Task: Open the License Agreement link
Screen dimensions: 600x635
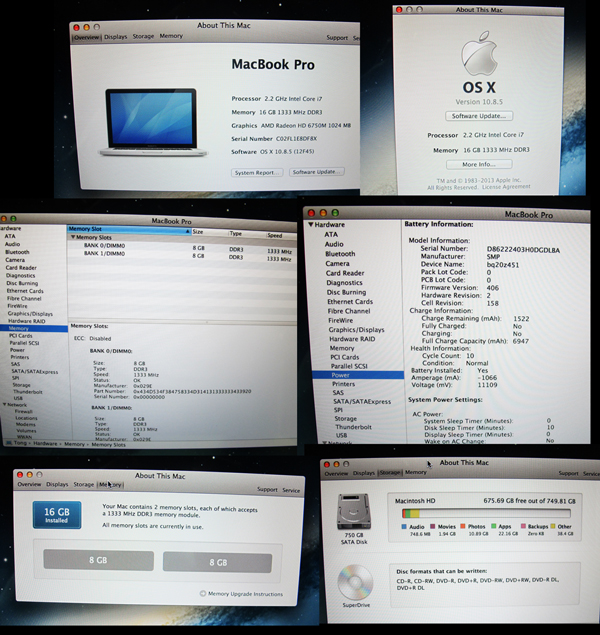Action: tap(506, 187)
